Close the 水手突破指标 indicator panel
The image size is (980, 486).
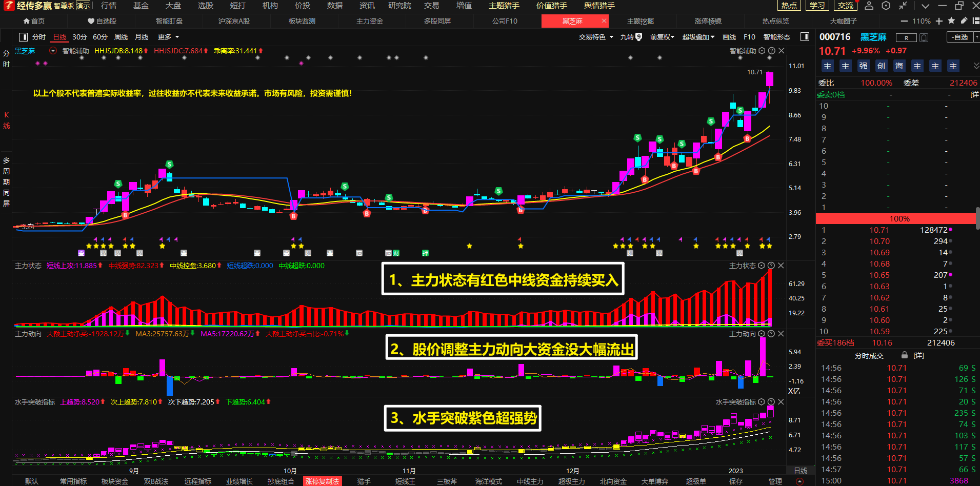click(x=781, y=402)
